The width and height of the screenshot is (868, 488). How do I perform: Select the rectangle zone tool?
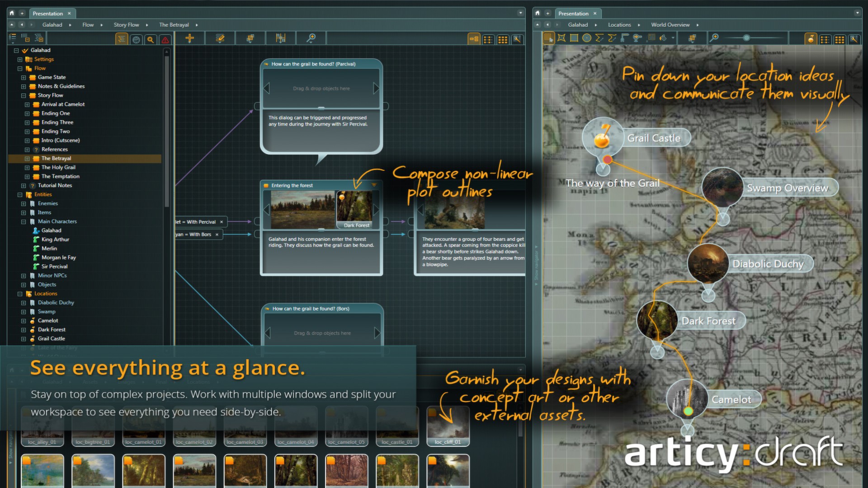pyautogui.click(x=574, y=38)
